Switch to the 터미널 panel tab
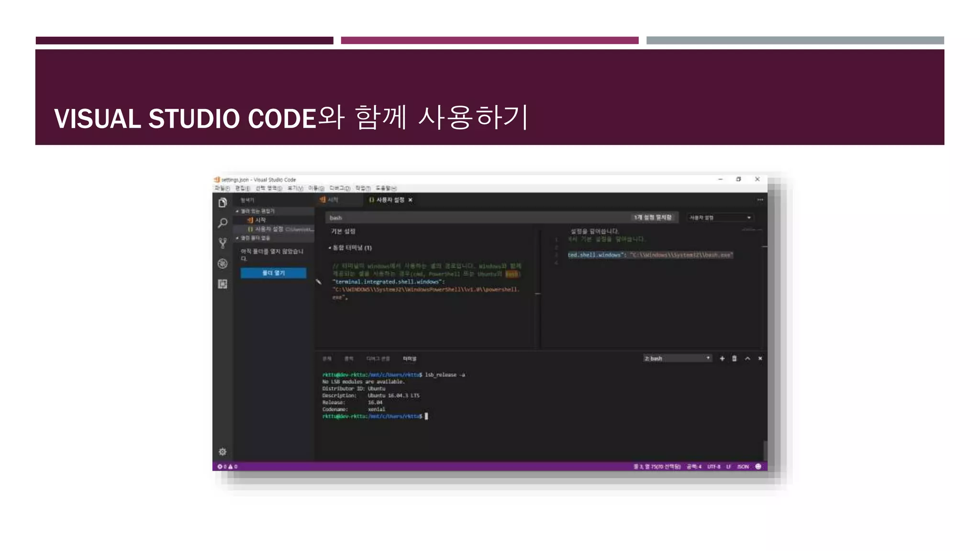This screenshot has height=551, width=980. point(410,358)
